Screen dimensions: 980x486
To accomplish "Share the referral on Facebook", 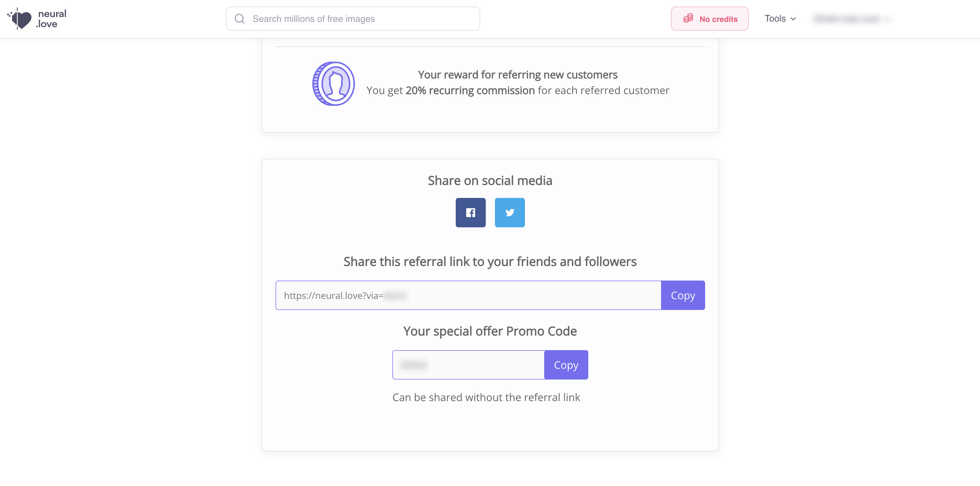I will click(470, 212).
